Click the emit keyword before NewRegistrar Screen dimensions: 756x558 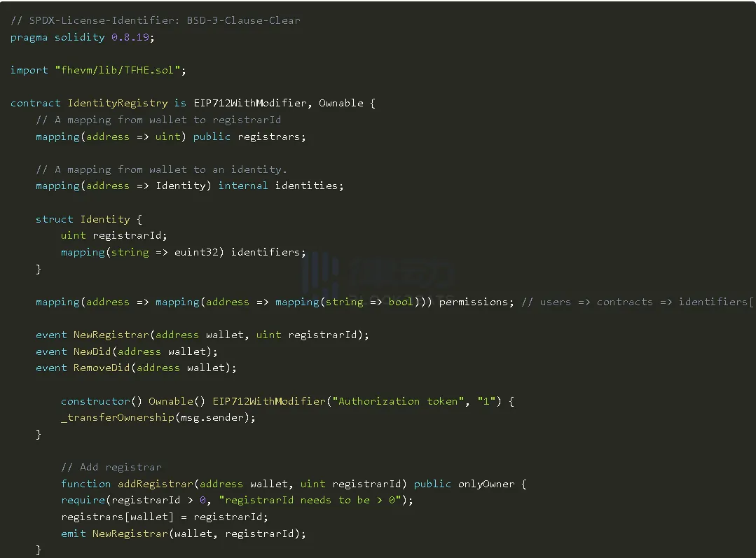point(73,533)
